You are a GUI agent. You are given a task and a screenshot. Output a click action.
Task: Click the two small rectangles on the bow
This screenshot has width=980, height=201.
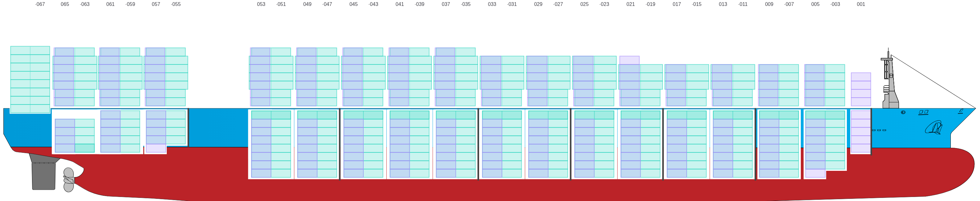coord(923,112)
